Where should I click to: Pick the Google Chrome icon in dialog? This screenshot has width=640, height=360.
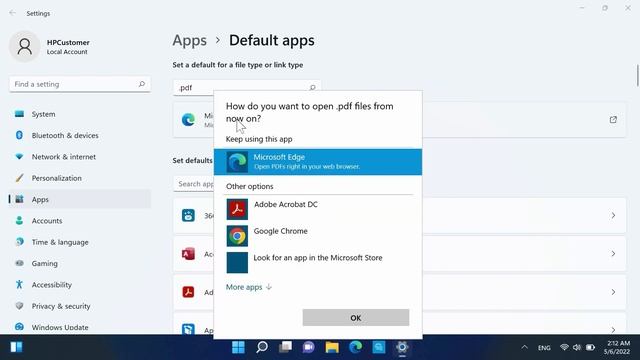tap(237, 236)
